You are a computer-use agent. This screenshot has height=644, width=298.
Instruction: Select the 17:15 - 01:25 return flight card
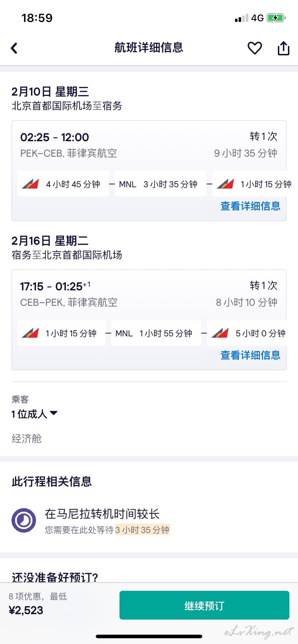click(x=149, y=320)
